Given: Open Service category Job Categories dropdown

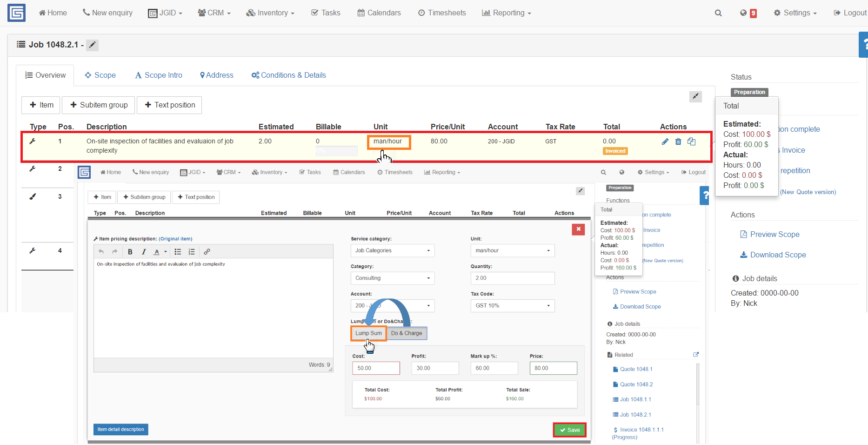Looking at the screenshot, I should [393, 250].
